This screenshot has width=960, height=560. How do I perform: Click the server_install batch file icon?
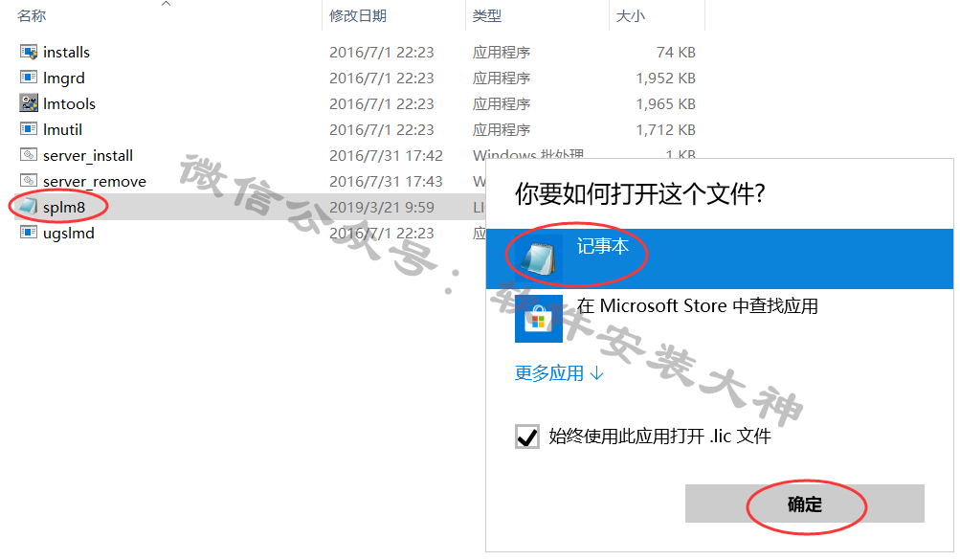[x=29, y=155]
